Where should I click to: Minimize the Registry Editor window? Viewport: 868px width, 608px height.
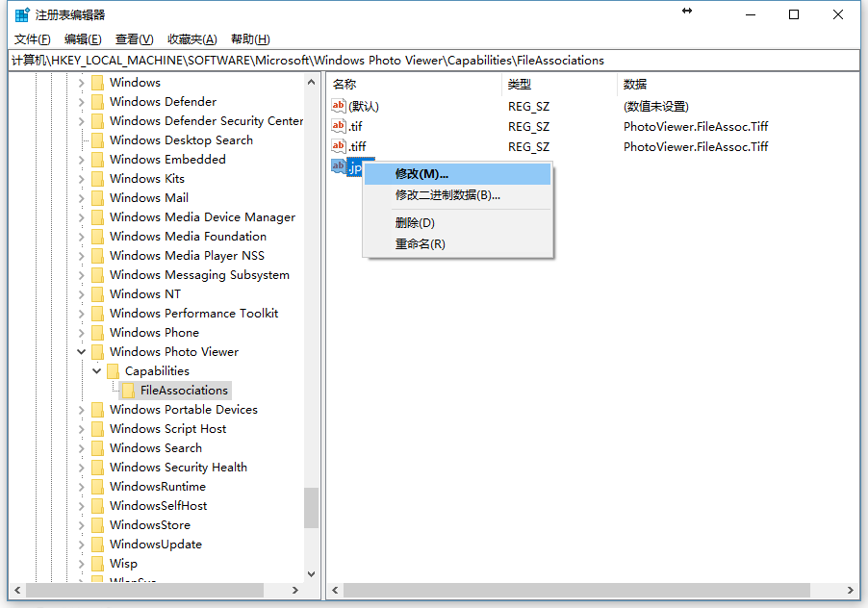click(x=751, y=15)
